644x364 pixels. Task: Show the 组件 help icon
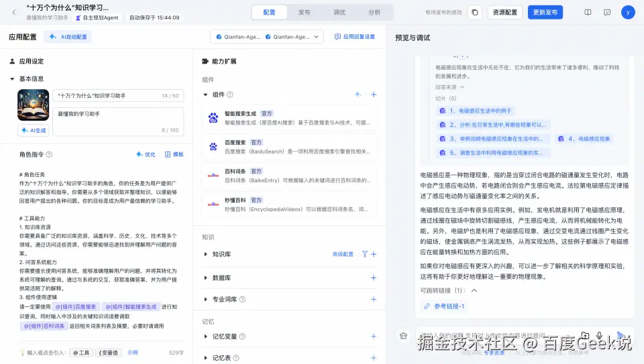point(230,95)
